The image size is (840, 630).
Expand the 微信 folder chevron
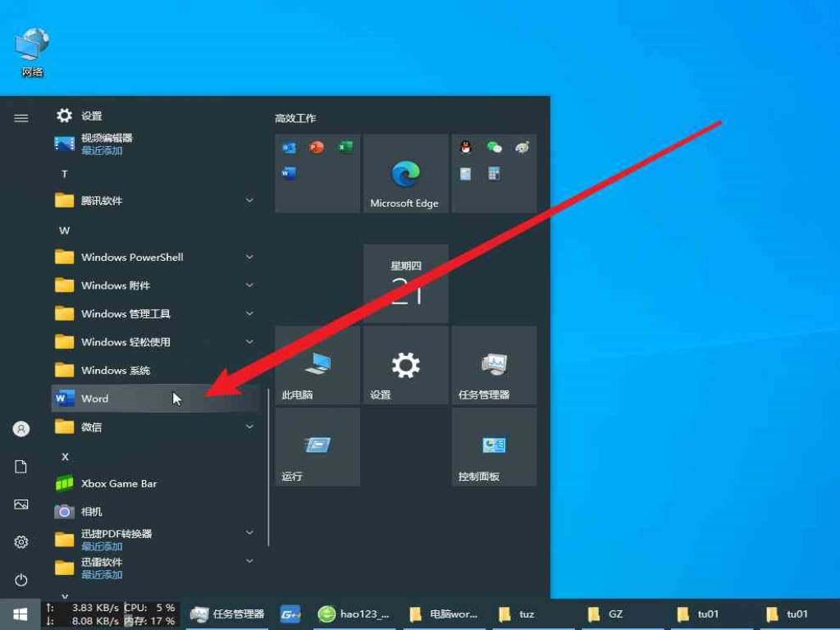249,427
